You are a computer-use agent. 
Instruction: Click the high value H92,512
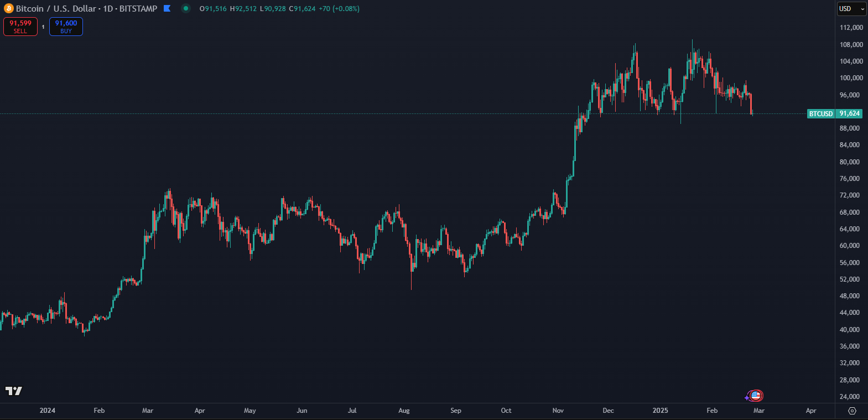[x=243, y=8]
